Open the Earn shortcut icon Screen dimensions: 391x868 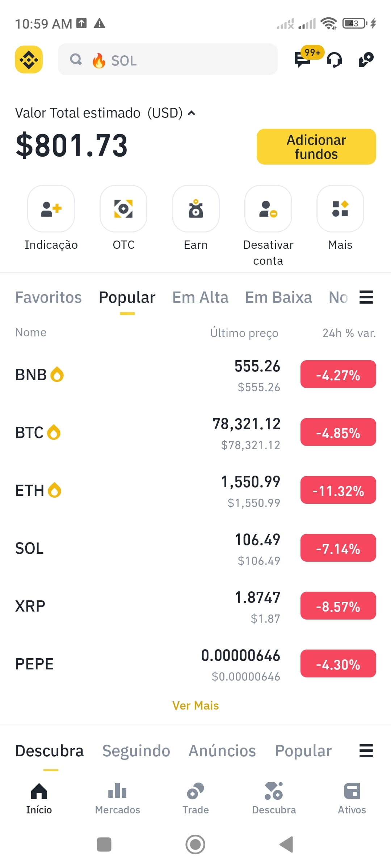coord(196,209)
